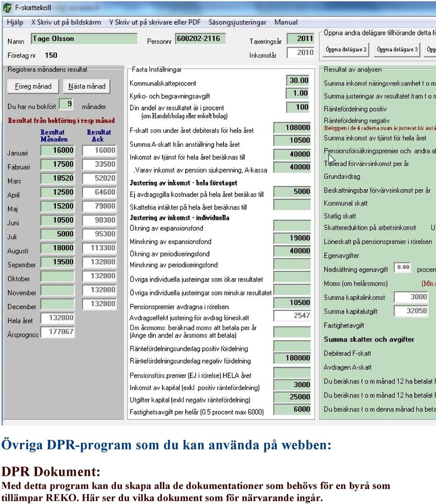
Task: Click Summa kapitalinkomst result field
Action: 411,297
